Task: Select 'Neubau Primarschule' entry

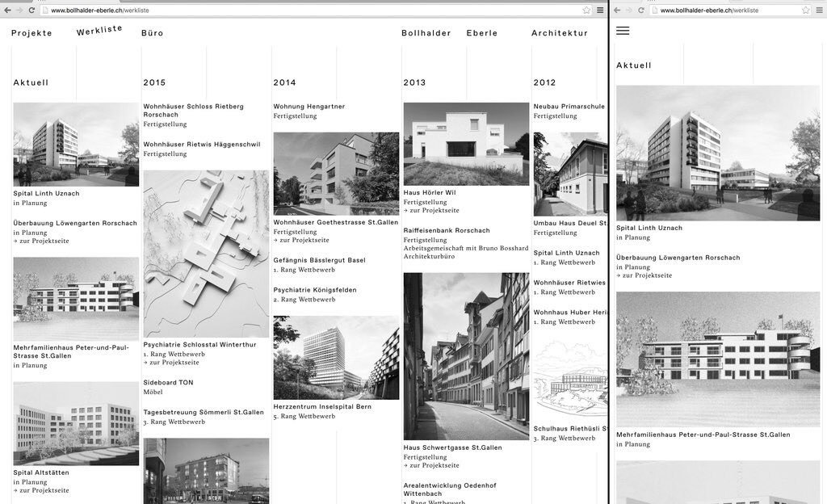Action: [569, 107]
